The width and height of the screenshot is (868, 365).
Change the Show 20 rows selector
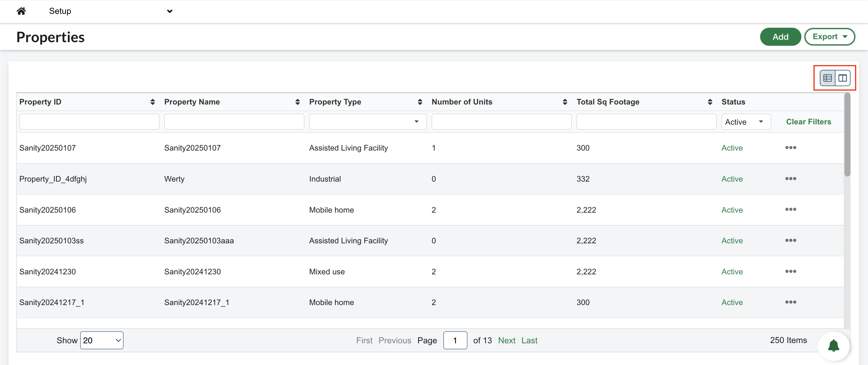point(102,340)
